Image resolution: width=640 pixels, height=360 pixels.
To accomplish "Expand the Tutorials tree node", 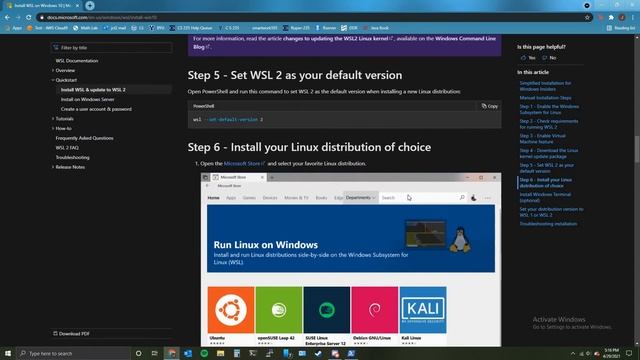I will point(53,119).
